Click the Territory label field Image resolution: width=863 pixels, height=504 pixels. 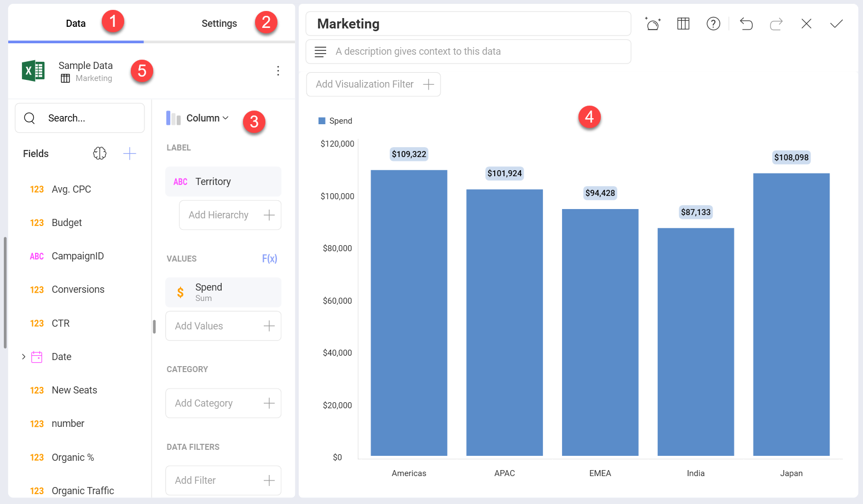(223, 182)
